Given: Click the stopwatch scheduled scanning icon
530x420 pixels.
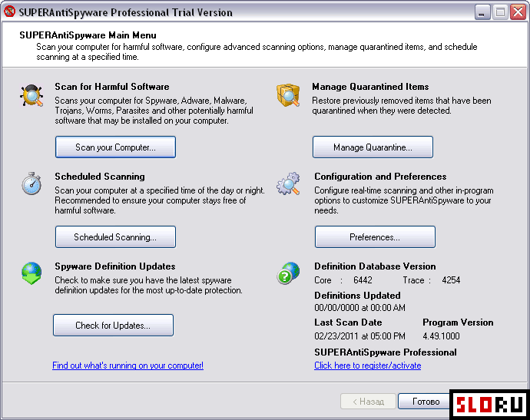Looking at the screenshot, I should [x=31, y=184].
